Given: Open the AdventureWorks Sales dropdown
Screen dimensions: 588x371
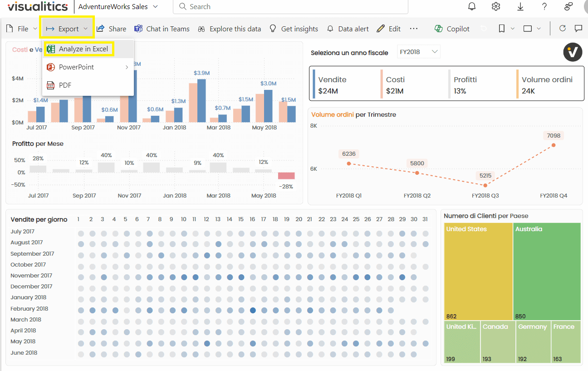Looking at the screenshot, I should pyautogui.click(x=118, y=6).
